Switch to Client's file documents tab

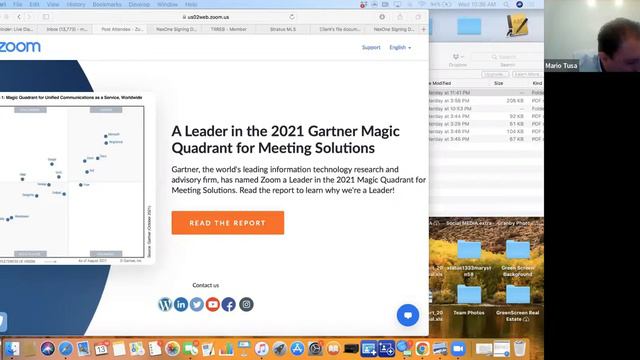pyautogui.click(x=339, y=29)
